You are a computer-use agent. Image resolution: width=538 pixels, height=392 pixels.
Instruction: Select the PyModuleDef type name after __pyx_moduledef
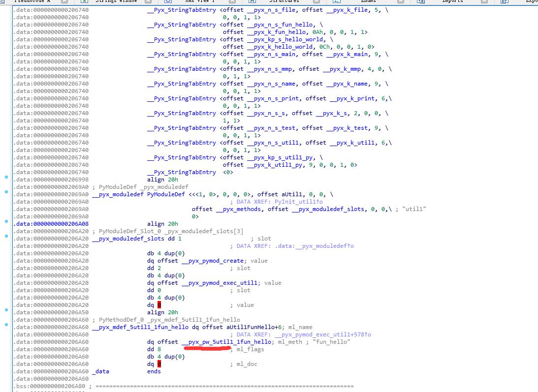[x=166, y=194]
